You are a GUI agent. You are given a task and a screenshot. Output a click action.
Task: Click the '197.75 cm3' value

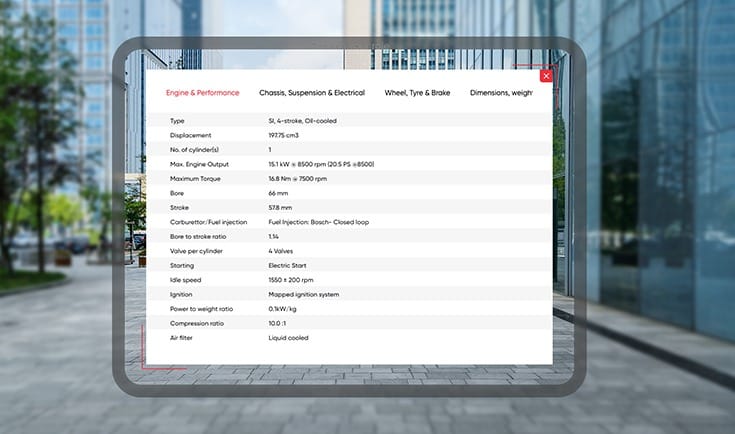(x=283, y=135)
